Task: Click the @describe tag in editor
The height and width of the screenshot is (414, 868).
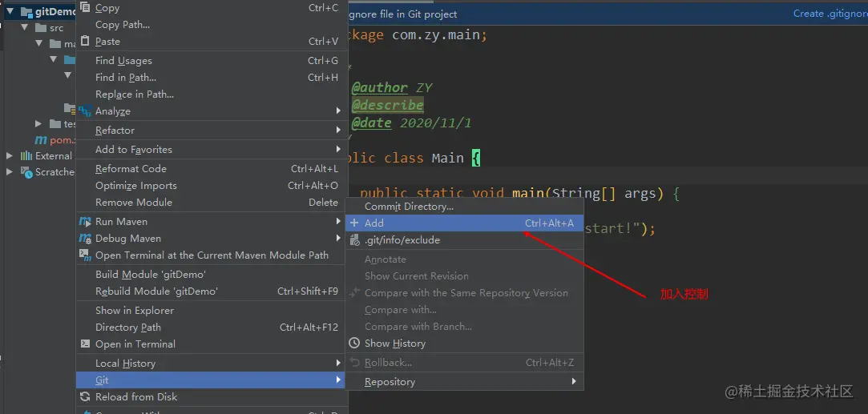Action: click(x=387, y=105)
